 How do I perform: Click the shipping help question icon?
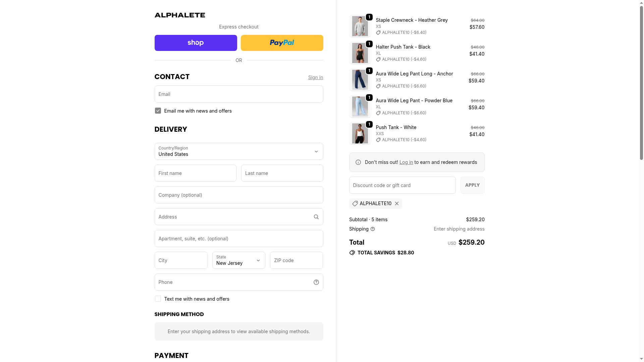(373, 229)
